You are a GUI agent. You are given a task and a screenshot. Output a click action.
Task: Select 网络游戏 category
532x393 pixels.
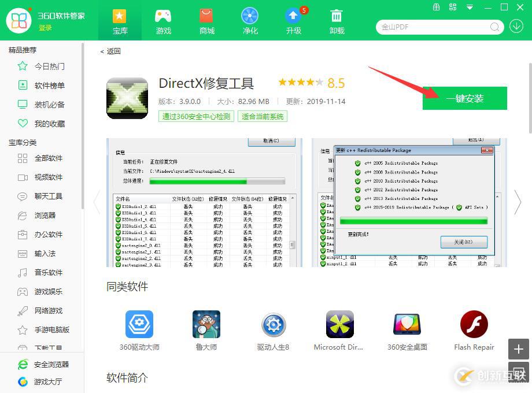pyautogui.click(x=40, y=310)
